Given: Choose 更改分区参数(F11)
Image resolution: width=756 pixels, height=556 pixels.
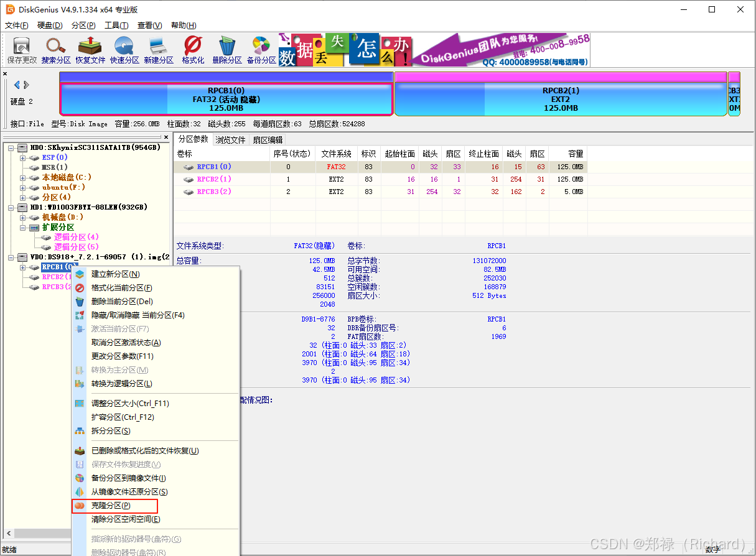Looking at the screenshot, I should coord(156,356).
